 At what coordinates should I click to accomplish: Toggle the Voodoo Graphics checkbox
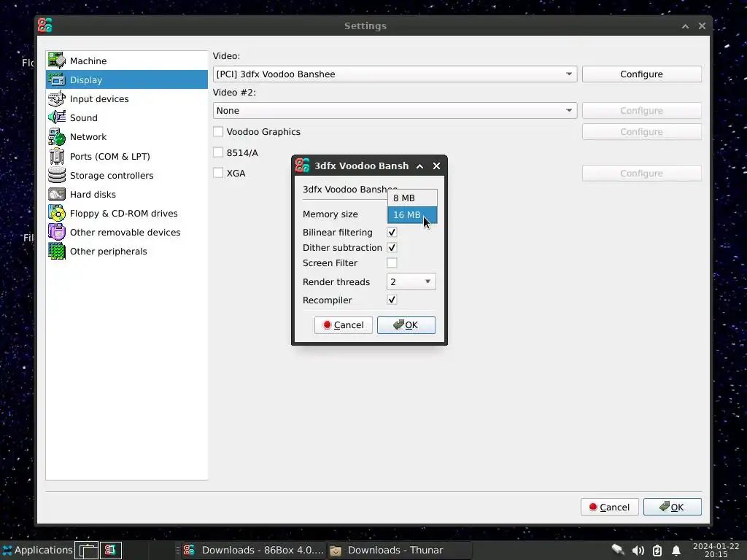[x=218, y=131]
